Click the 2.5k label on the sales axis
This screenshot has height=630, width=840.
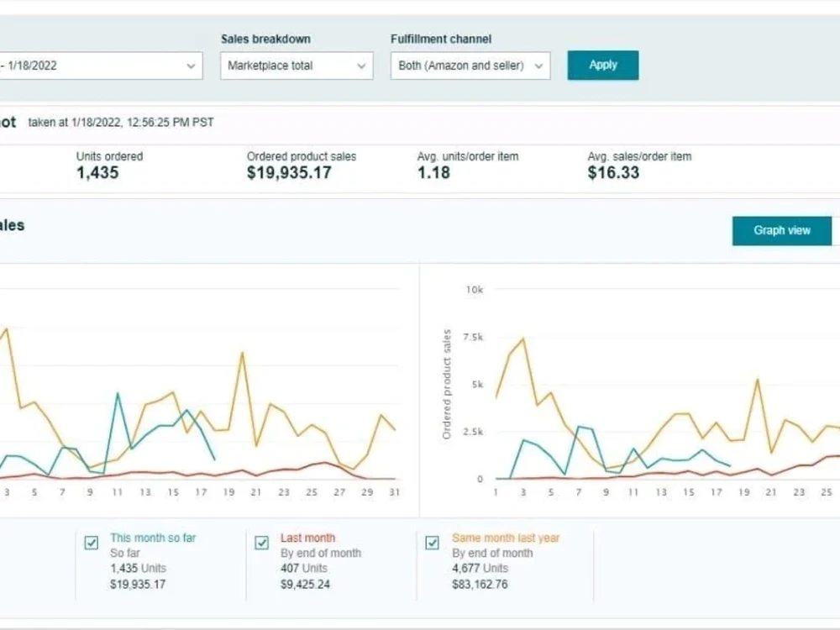pos(473,432)
